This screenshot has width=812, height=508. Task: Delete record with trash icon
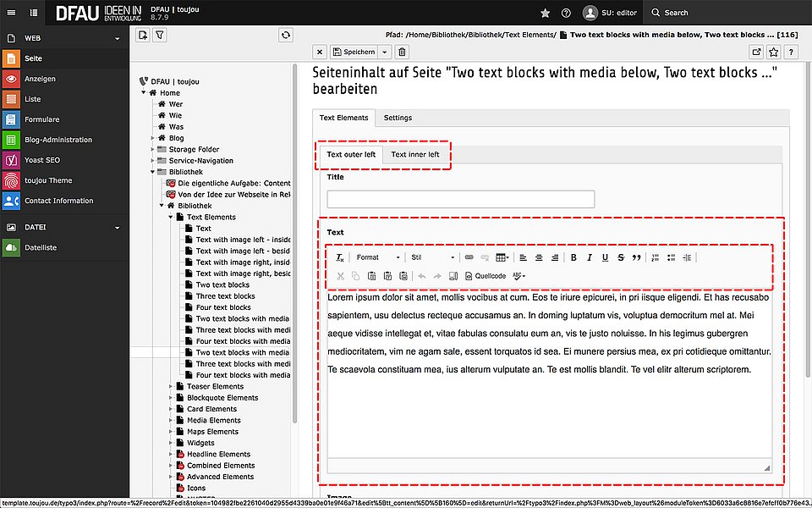click(402, 52)
